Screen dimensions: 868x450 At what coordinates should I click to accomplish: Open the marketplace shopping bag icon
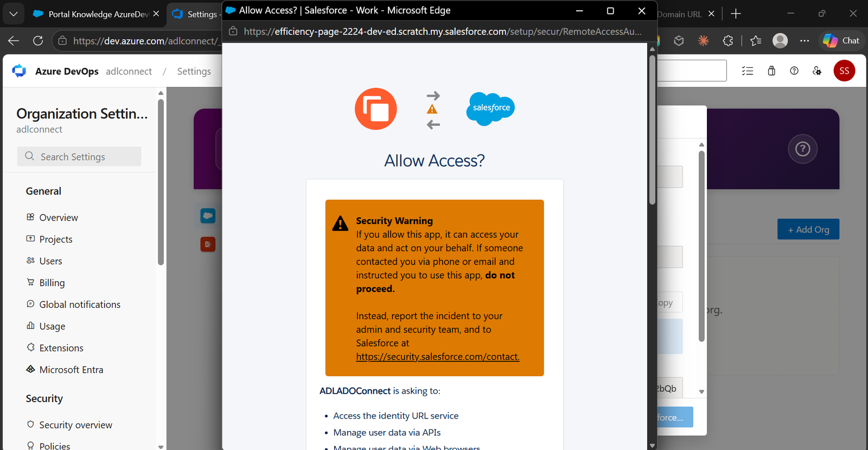(771, 71)
